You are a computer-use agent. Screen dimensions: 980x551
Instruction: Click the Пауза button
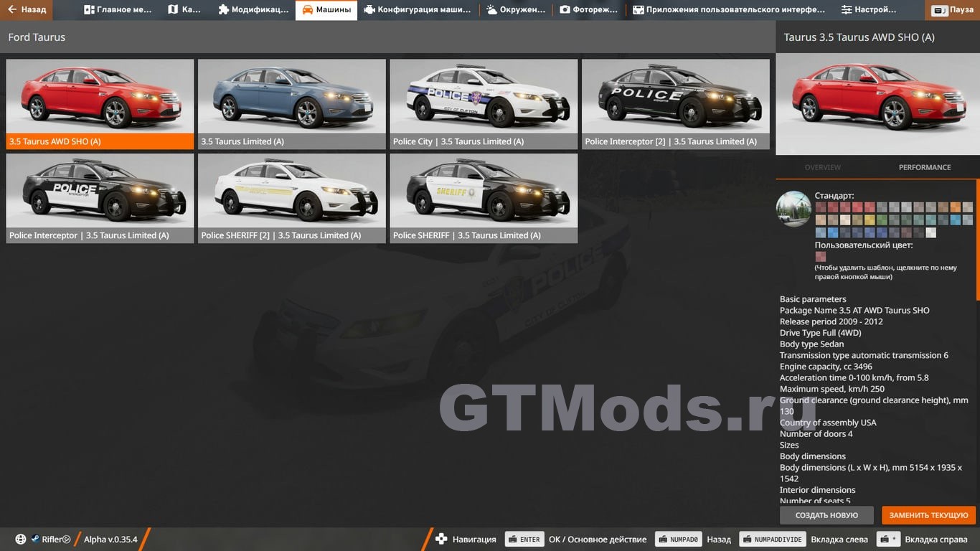point(953,10)
